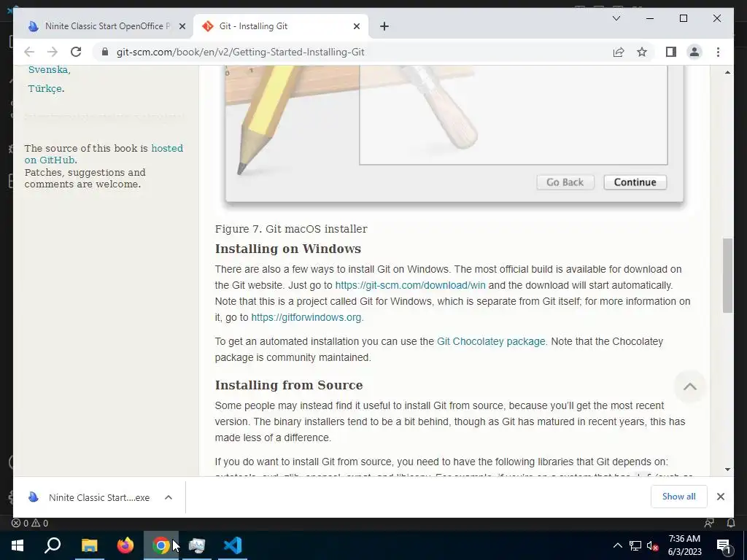The height and width of the screenshot is (560, 747).
Task: Show hidden system tray icons
Action: (617, 545)
